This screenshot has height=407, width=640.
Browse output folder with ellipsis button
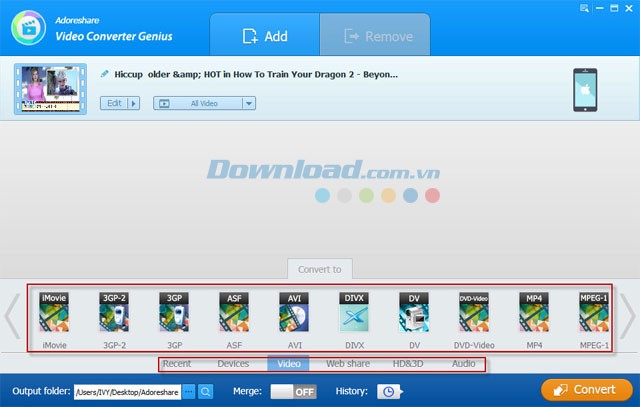coord(189,392)
